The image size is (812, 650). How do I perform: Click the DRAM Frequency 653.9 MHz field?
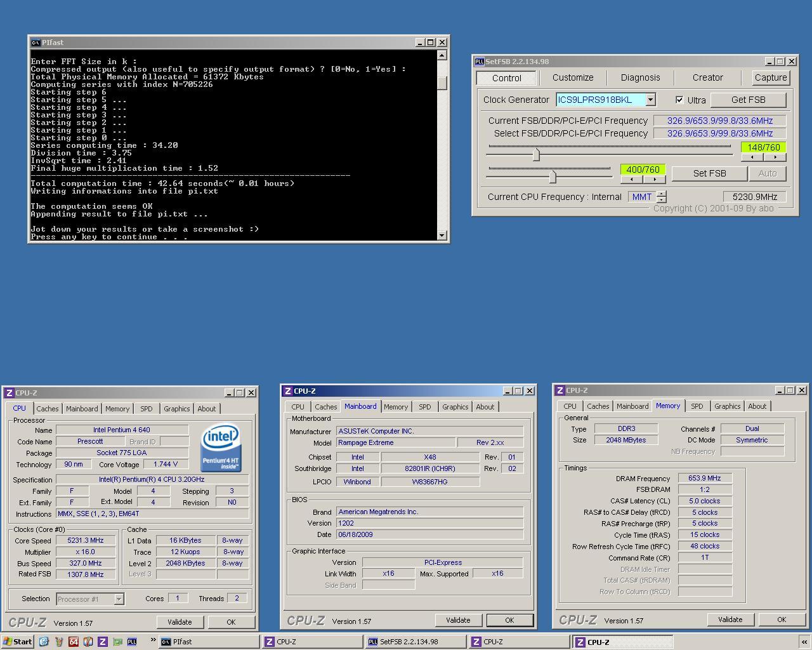[705, 478]
